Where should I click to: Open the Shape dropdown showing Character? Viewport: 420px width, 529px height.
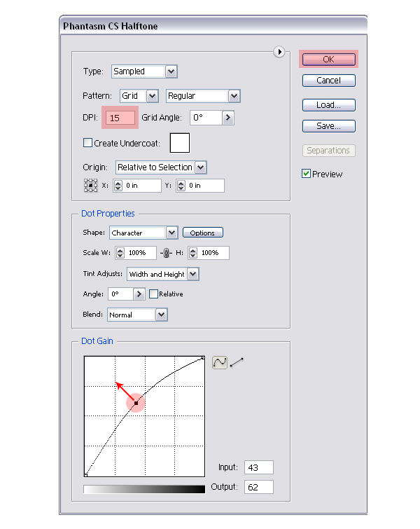click(x=143, y=233)
